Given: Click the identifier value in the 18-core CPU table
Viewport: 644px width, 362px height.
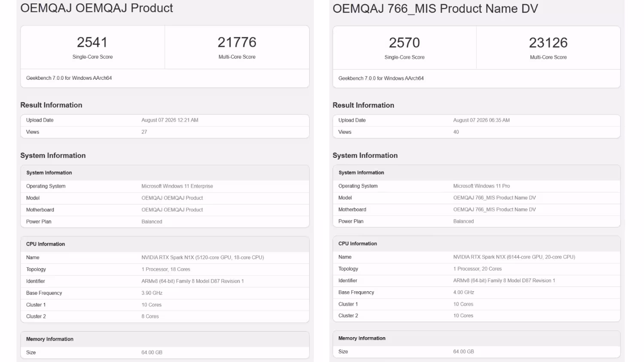Looking at the screenshot, I should [193, 281].
